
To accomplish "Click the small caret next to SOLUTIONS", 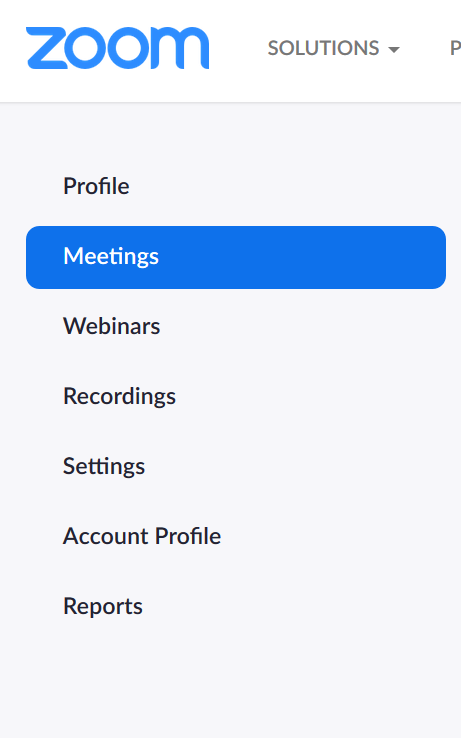I will pos(394,49).
